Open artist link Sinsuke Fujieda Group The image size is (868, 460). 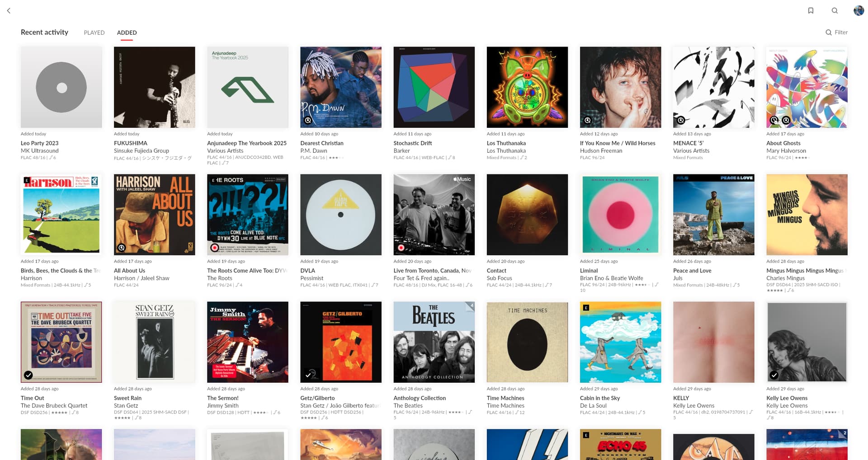pyautogui.click(x=142, y=151)
